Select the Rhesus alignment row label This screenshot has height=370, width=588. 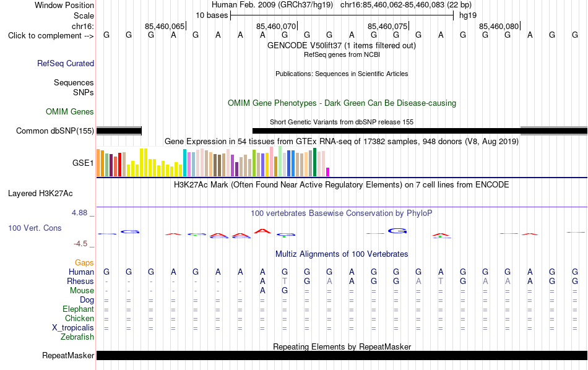80,281
